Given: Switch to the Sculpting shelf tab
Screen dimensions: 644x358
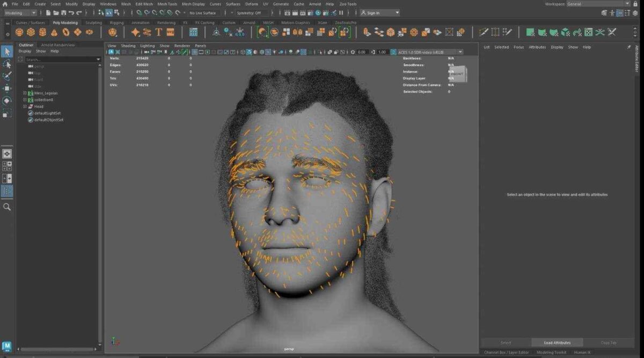Looking at the screenshot, I should 92,23.
